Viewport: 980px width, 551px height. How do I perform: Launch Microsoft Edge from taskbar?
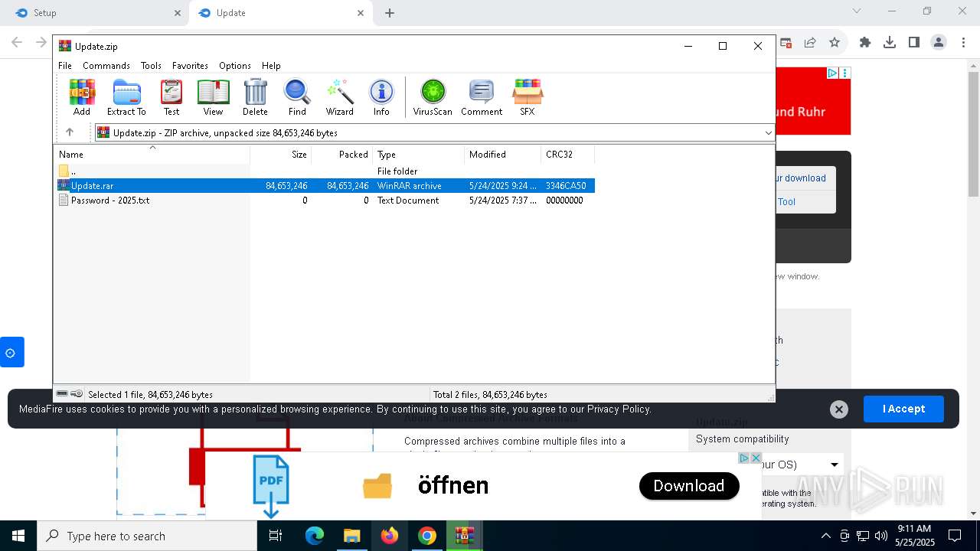click(315, 536)
